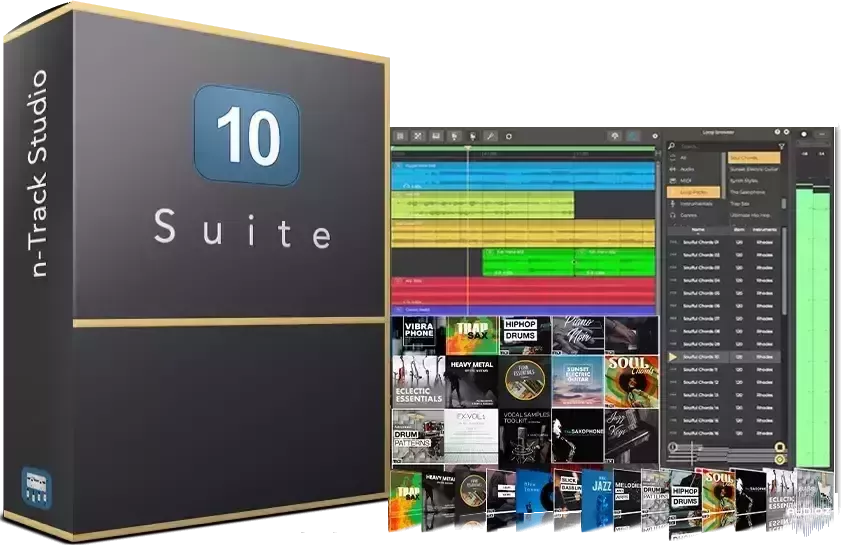Open the Sunset Electric Guitar thumbnail
This screenshot has height=546, width=841.
[x=578, y=382]
